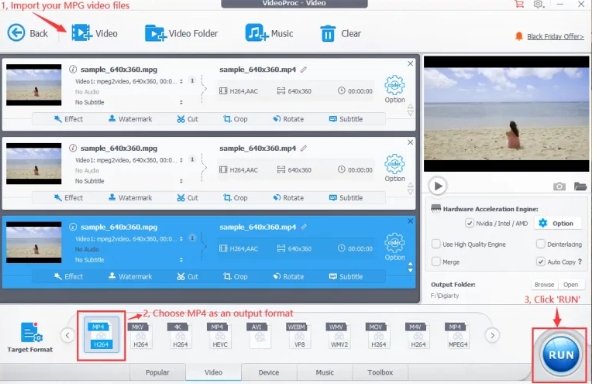Rotate the first video
Viewport: 593px width, 384px height.
click(x=289, y=119)
